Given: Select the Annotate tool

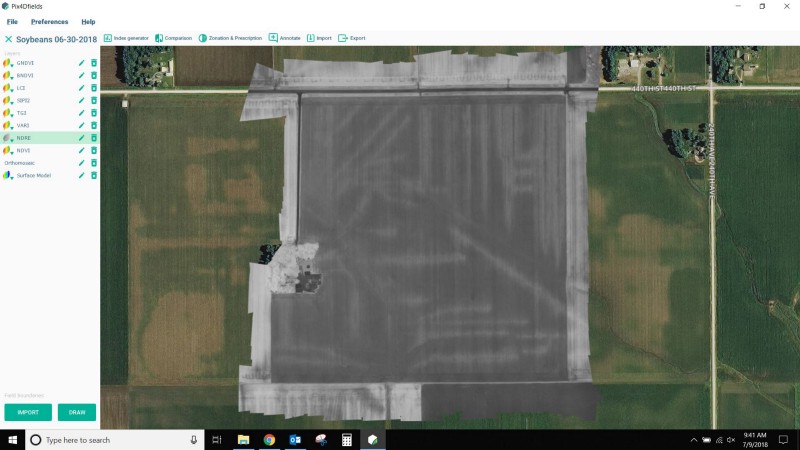Looking at the screenshot, I should [x=284, y=38].
